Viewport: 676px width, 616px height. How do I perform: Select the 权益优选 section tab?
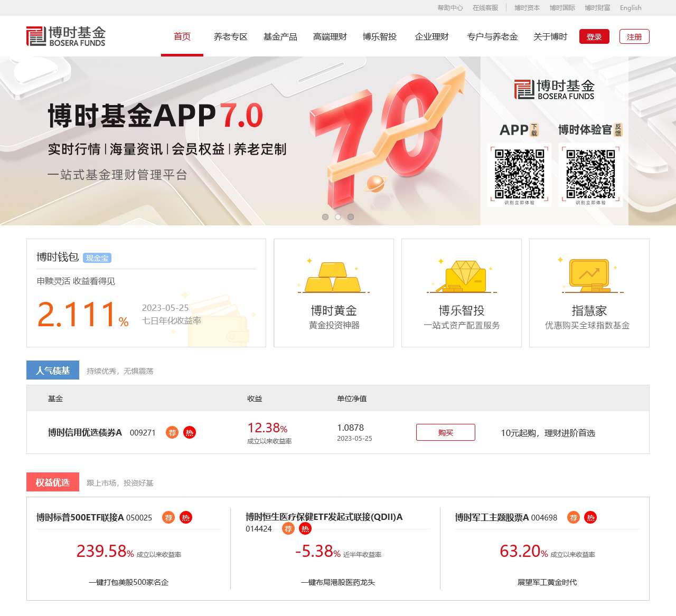53,482
